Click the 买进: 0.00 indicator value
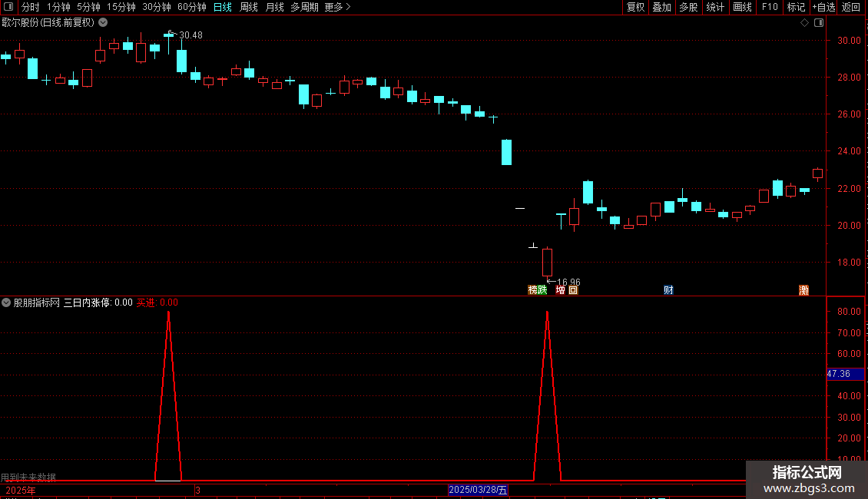The height and width of the screenshot is (499, 868). (x=157, y=302)
